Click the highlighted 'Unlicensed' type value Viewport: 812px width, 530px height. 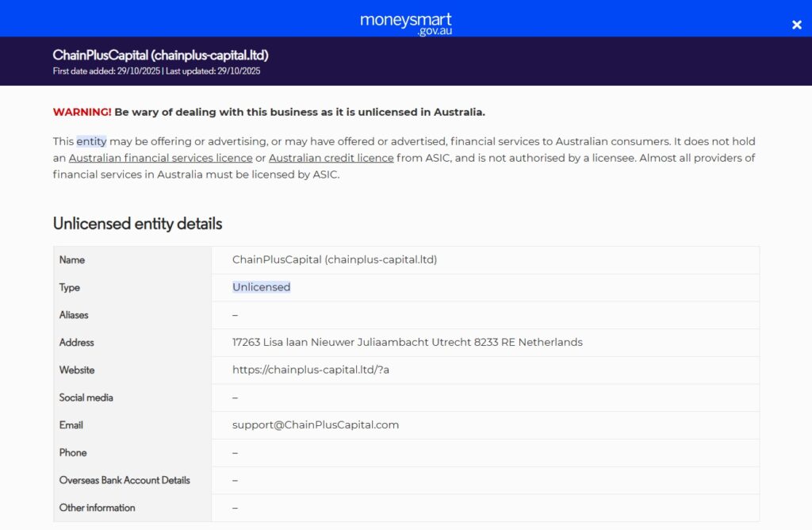point(261,287)
